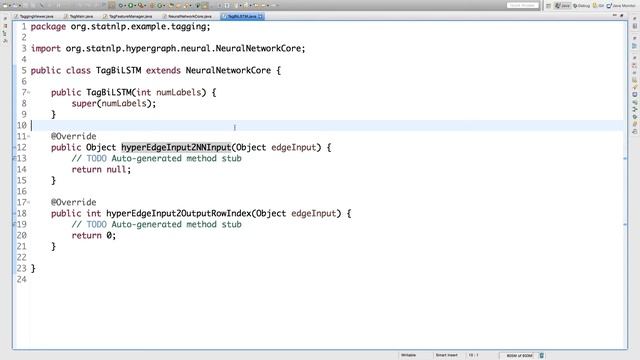
Task: Jump to lower TODO mark in overview ruler
Action: (625, 224)
